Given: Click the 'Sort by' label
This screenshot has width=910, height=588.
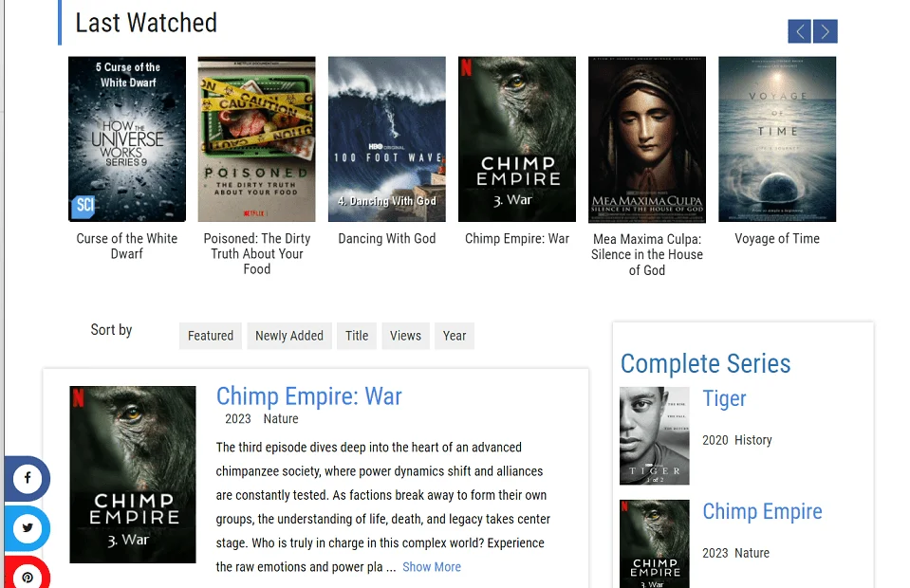Looking at the screenshot, I should point(111,330).
